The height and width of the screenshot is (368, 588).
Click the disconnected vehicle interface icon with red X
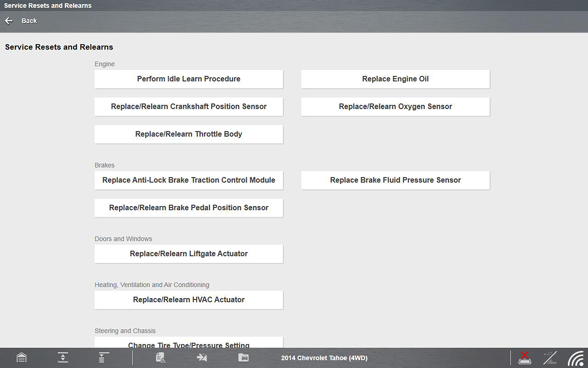point(524,358)
